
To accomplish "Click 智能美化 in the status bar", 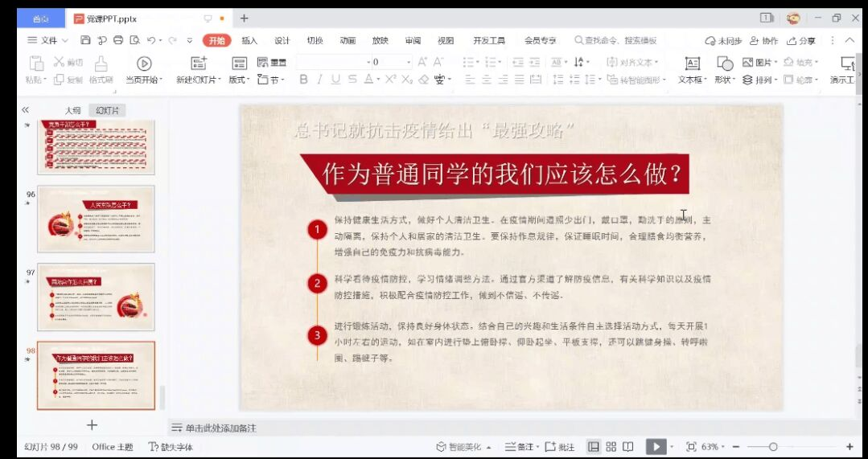I will point(464,447).
